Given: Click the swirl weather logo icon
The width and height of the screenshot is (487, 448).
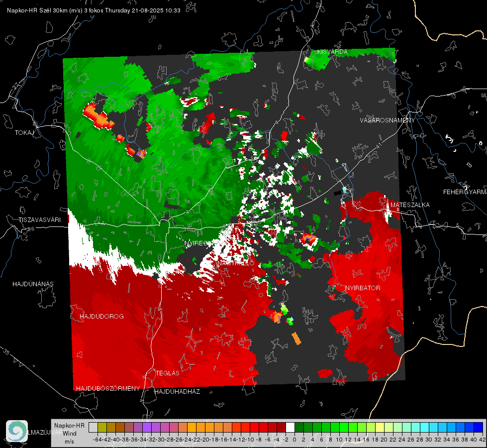Looking at the screenshot, I should click(x=17, y=431).
